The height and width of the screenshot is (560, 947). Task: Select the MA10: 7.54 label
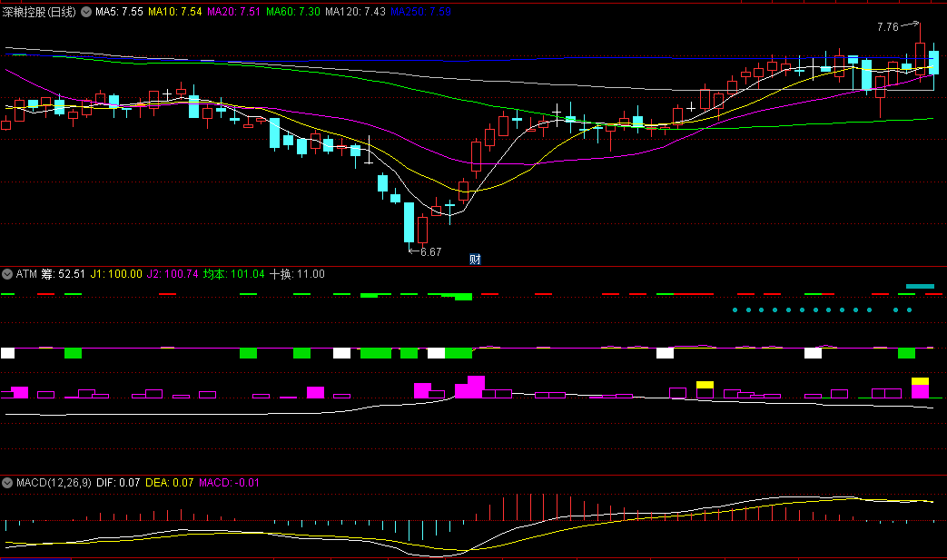[x=174, y=12]
